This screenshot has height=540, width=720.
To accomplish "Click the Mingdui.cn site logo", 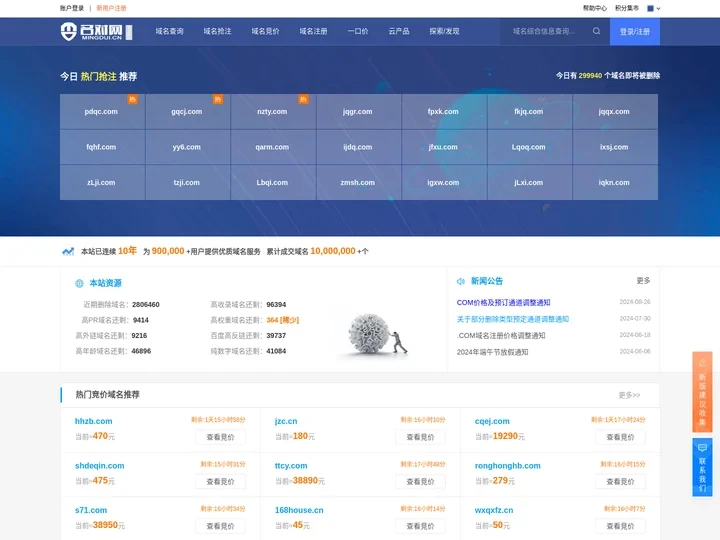I will click(x=96, y=32).
